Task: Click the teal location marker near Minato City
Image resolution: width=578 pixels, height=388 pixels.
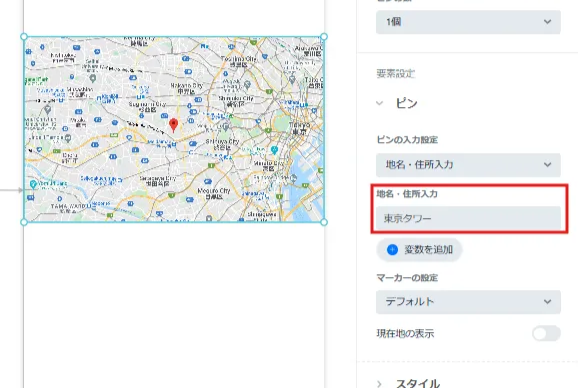Action: click(x=274, y=150)
